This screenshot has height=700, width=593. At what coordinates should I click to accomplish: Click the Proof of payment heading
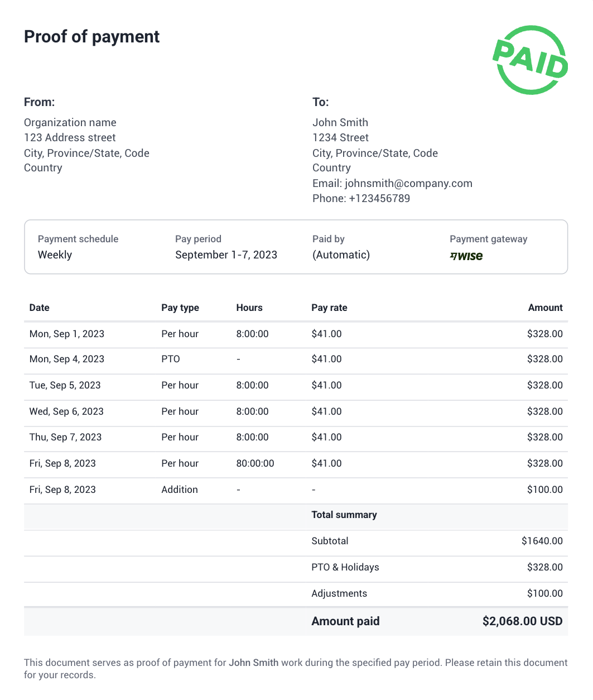pos(92,37)
